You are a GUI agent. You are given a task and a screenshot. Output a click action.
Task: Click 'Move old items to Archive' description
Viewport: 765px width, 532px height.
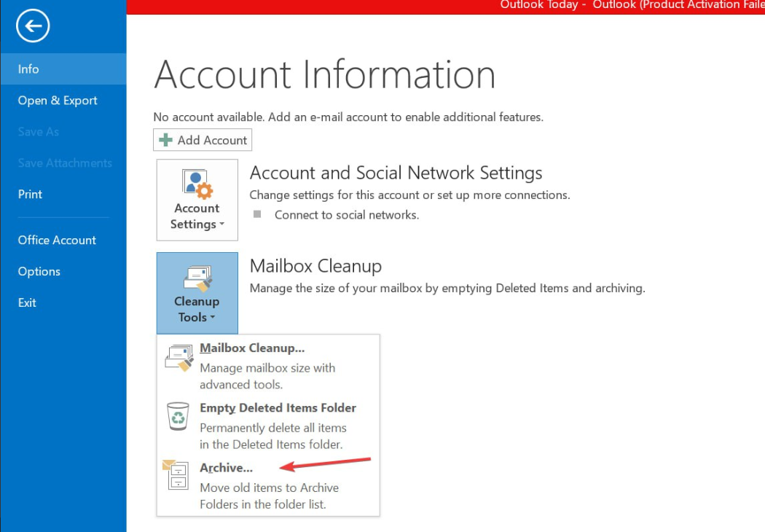click(270, 496)
